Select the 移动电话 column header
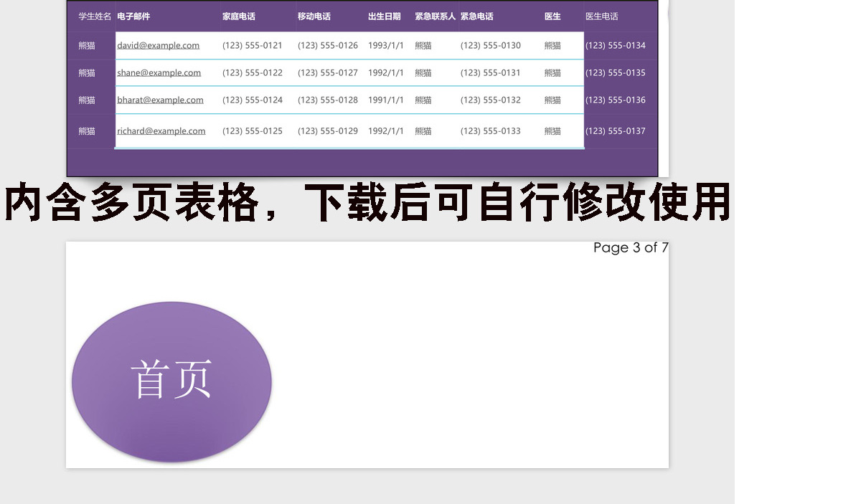The image size is (861, 504). tap(314, 16)
